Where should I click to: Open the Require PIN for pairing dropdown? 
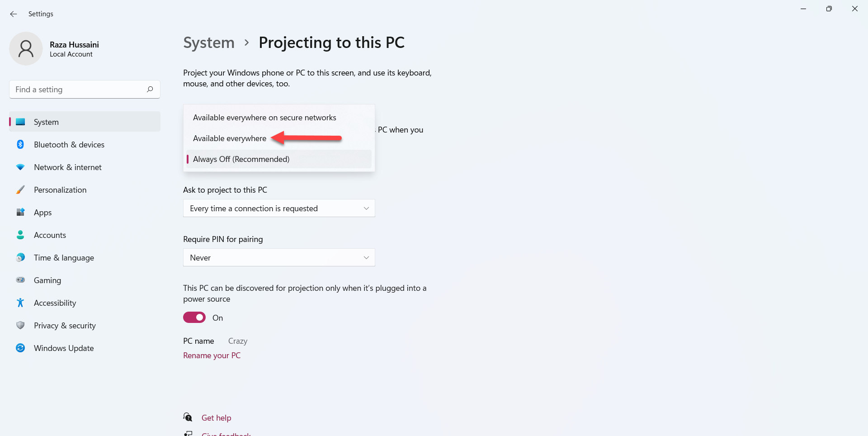point(279,258)
